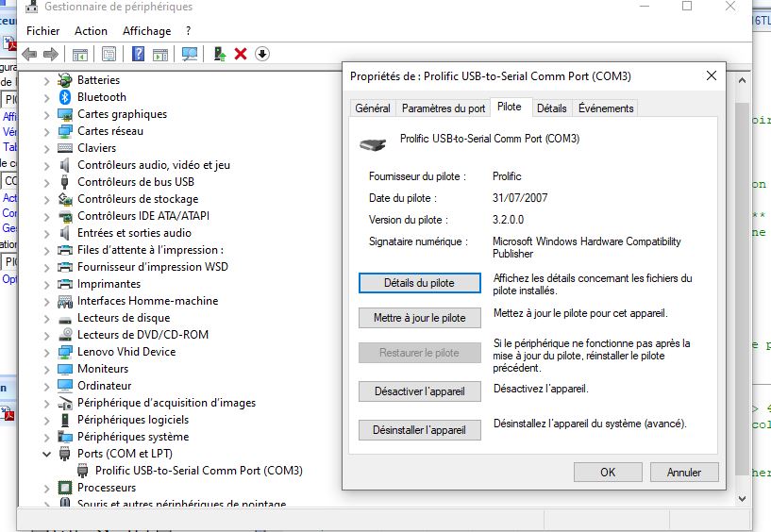
Task: Select the Lenovo Vhid Device row
Action: [126, 352]
